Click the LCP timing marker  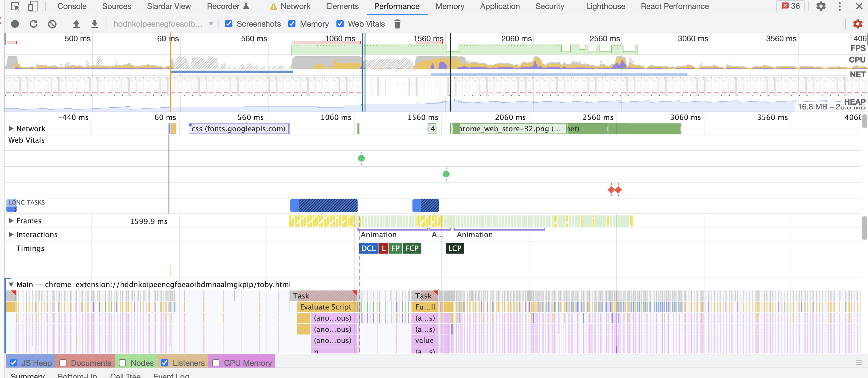pyautogui.click(x=455, y=249)
